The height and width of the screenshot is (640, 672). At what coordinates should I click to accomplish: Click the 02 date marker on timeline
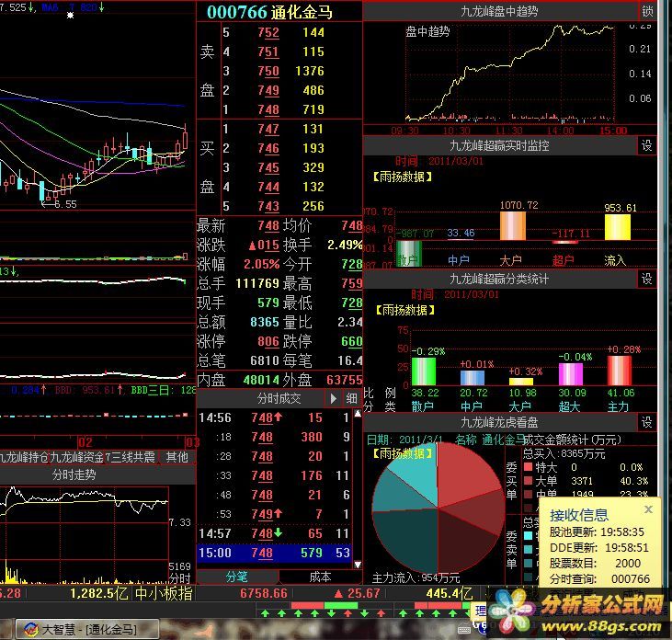[x=85, y=442]
